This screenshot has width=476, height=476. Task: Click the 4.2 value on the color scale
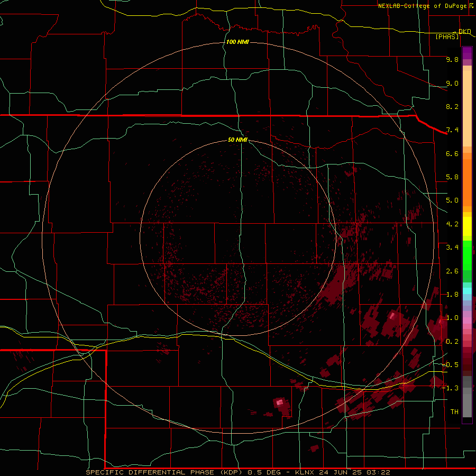[452, 224]
